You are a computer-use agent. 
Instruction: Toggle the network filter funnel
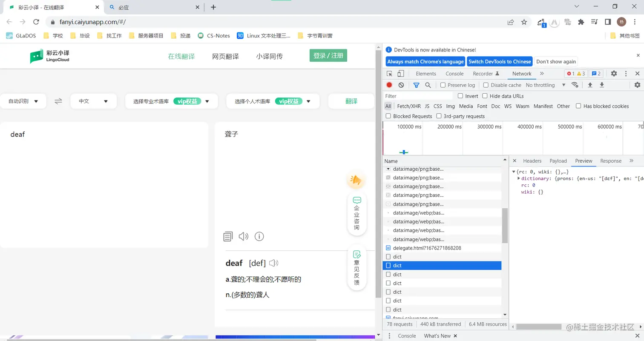(417, 85)
